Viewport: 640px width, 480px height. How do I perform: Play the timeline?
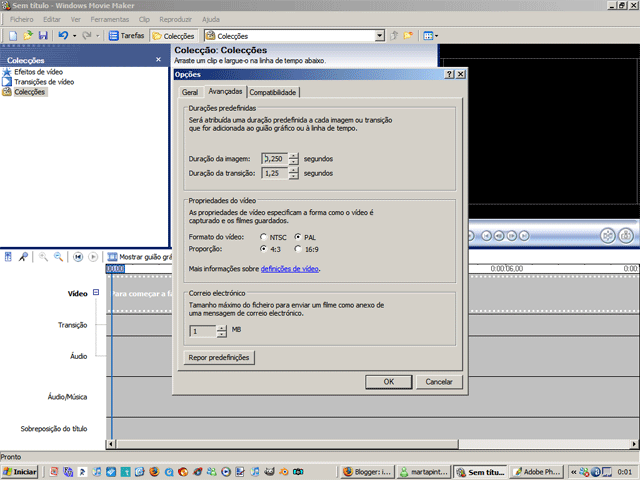[x=93, y=257]
